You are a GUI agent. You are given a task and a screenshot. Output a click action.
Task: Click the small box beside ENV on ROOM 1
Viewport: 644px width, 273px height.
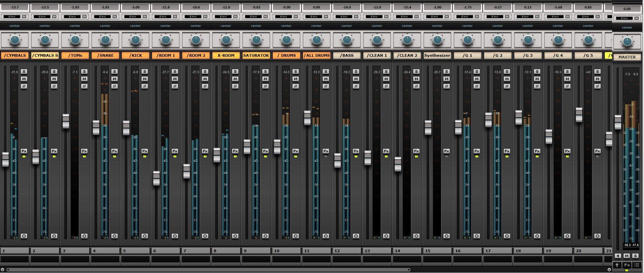point(175,16)
